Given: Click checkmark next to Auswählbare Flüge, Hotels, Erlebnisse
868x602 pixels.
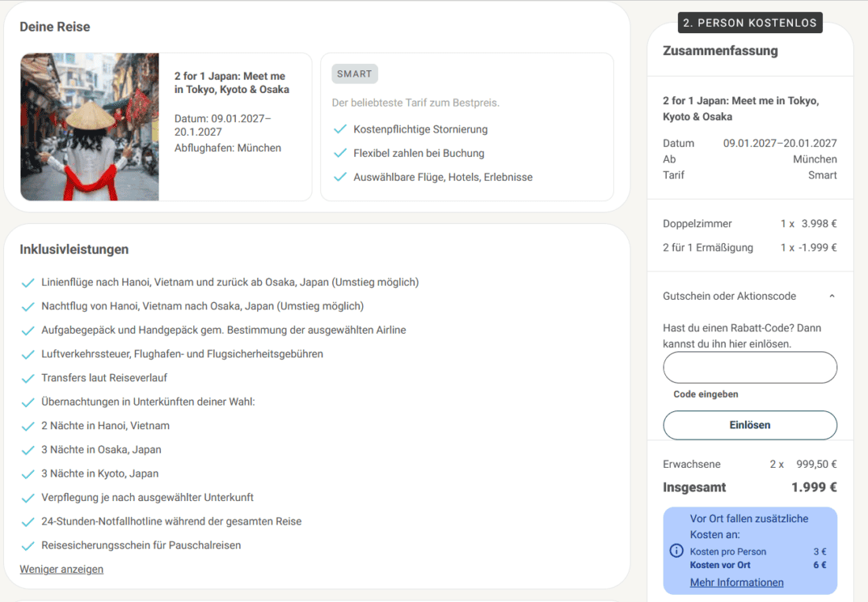Looking at the screenshot, I should 340,177.
